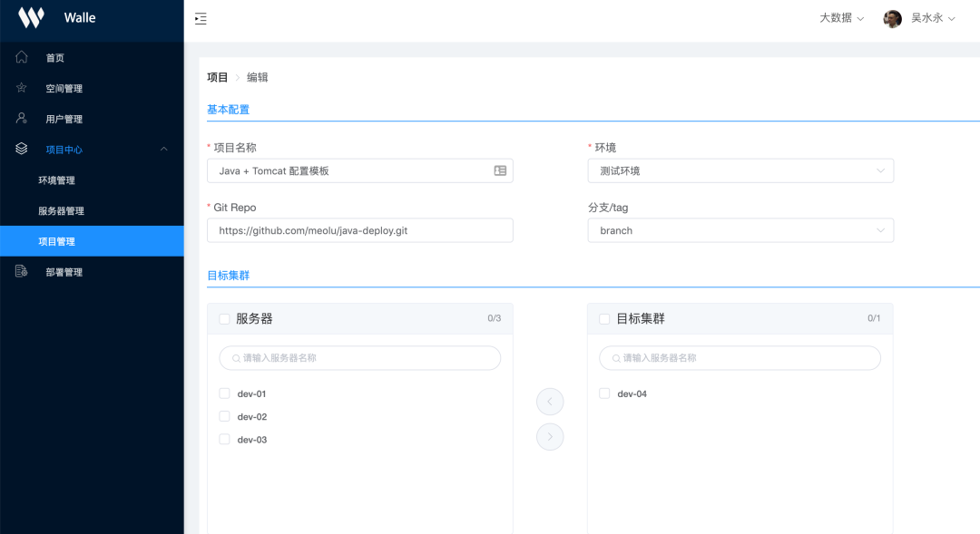Collapse 项目中心 submenu with chevron
The image size is (980, 534).
pyautogui.click(x=163, y=149)
